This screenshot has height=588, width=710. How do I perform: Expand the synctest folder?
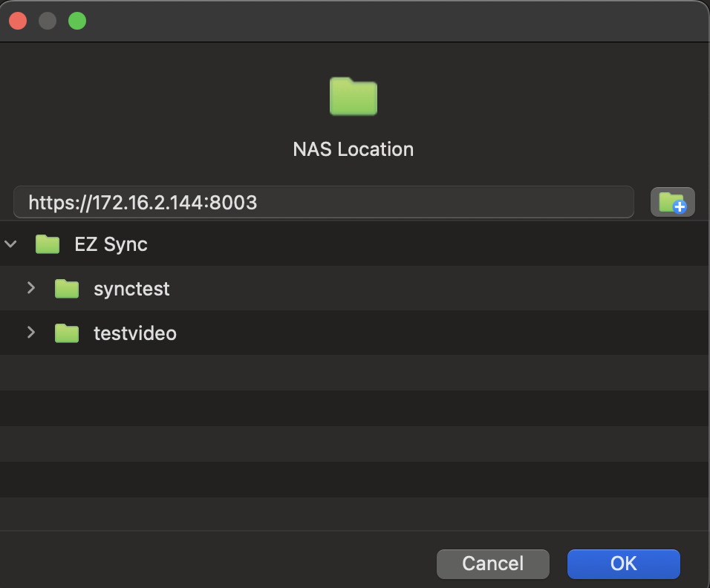(x=30, y=288)
